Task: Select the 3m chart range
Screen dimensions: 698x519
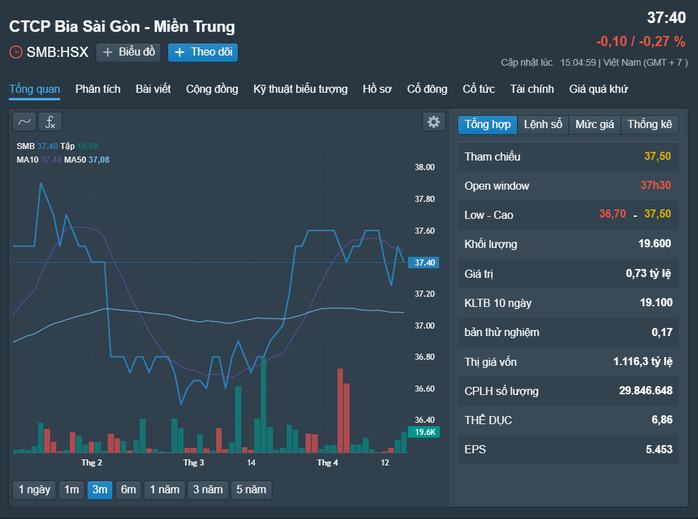Action: click(100, 490)
